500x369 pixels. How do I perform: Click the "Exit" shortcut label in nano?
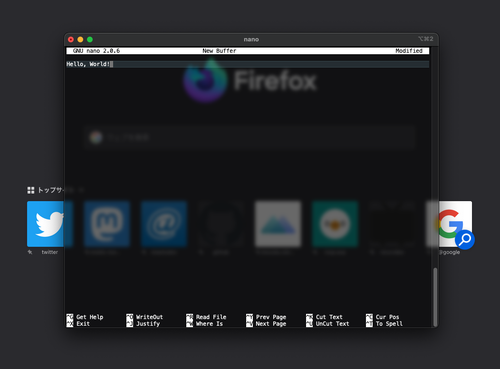(x=83, y=324)
